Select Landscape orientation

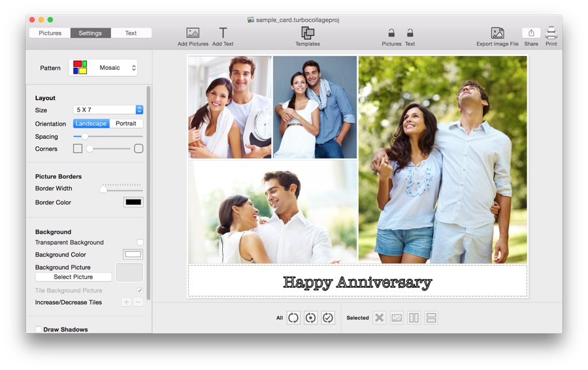(91, 123)
